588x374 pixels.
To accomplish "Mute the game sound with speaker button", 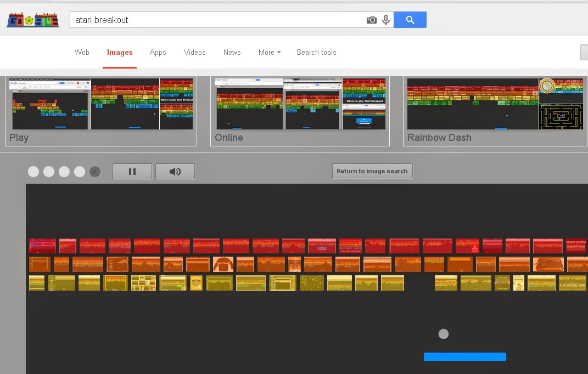I will [x=175, y=172].
